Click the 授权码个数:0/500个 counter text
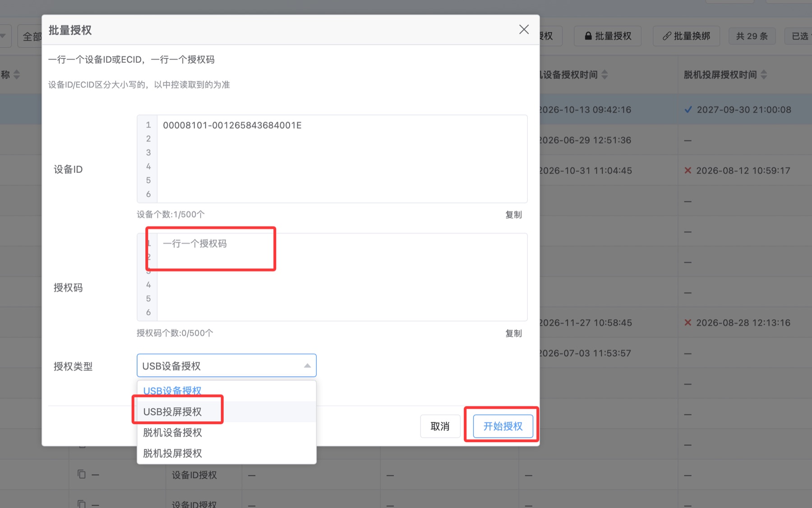This screenshot has width=812, height=508. 175,333
